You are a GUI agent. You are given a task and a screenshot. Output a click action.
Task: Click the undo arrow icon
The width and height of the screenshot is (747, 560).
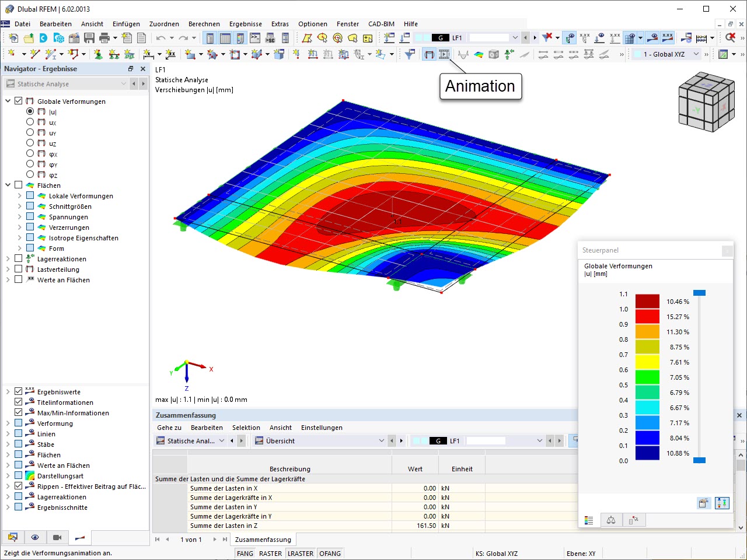click(x=160, y=38)
